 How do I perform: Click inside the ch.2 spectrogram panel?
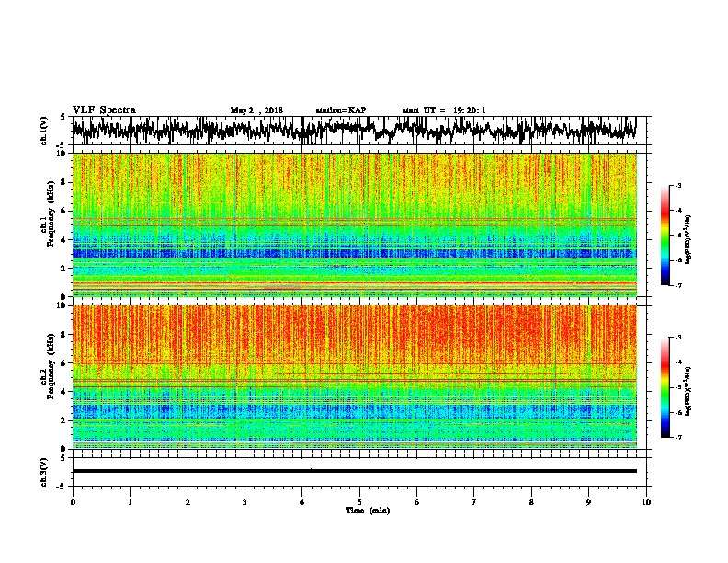pos(355,377)
